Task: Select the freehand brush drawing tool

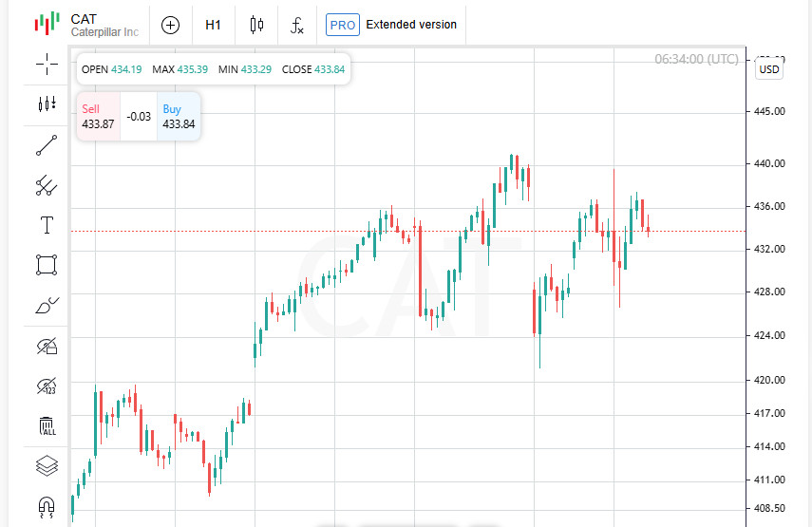Action: [x=47, y=306]
